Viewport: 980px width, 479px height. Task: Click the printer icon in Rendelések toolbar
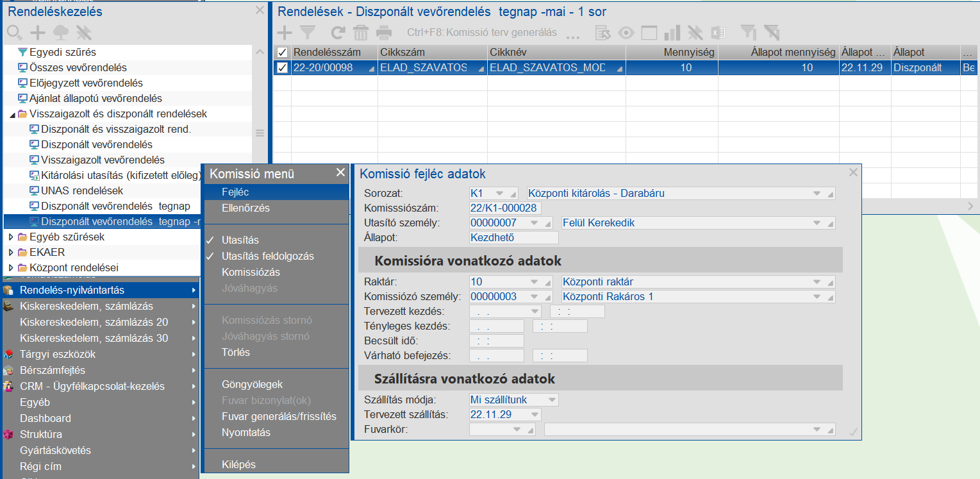tap(384, 32)
